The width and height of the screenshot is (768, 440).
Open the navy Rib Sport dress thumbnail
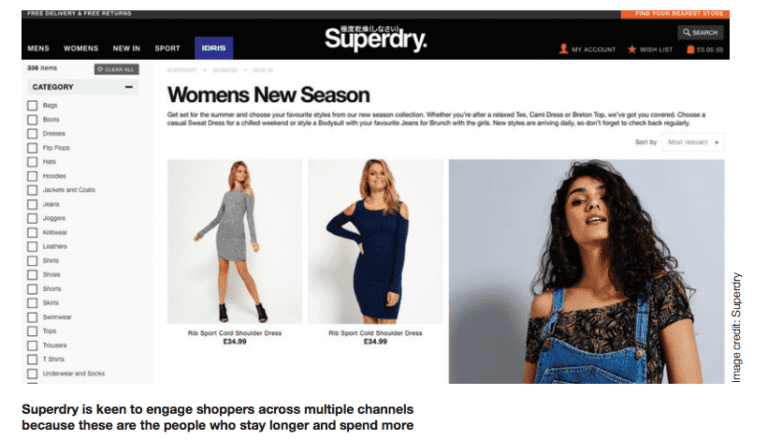(x=375, y=241)
